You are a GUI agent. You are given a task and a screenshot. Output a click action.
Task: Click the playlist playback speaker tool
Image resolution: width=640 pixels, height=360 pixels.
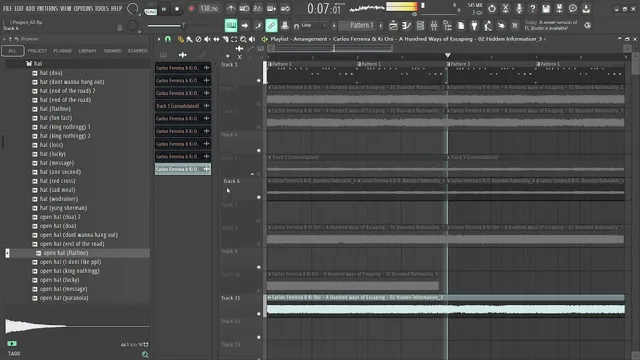pyautogui.click(x=252, y=39)
